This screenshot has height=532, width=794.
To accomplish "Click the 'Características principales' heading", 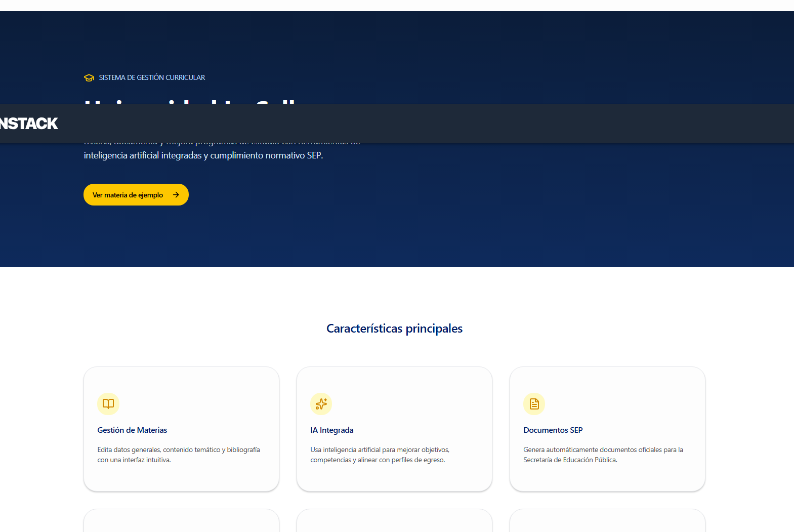I will coord(394,329).
